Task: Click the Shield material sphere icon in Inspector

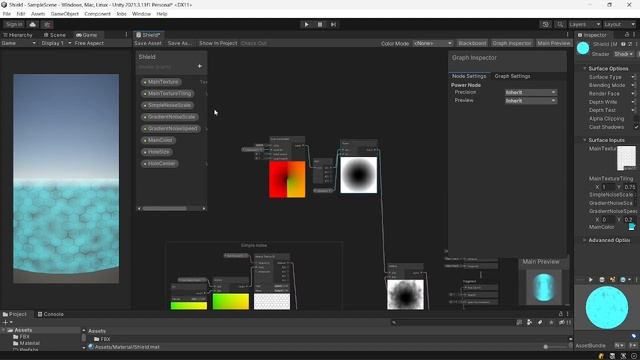Action: point(583,48)
